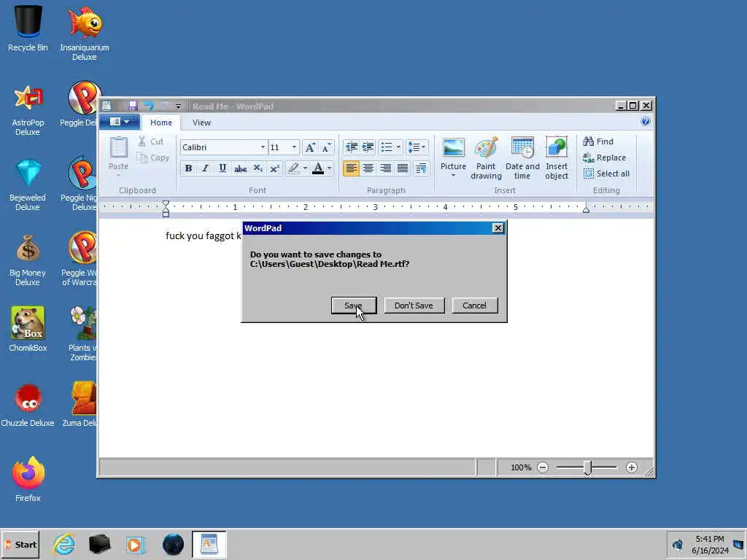This screenshot has height=560, width=747.
Task: Start a bulleted list
Action: (387, 147)
